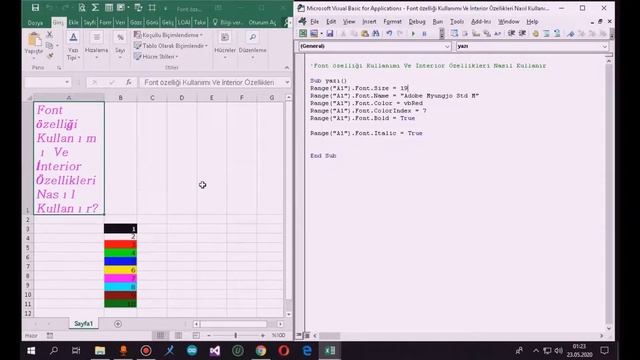Switch to page break preview in status bar

pos(196,336)
